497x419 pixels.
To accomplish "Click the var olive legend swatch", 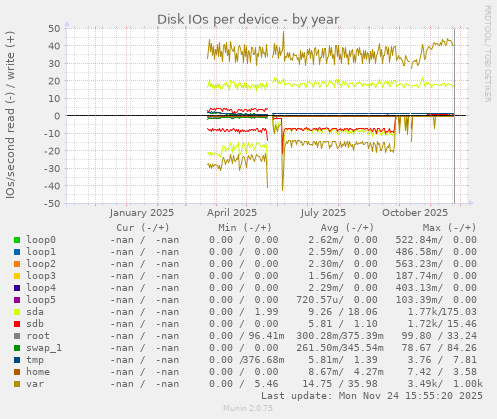I will click(17, 384).
